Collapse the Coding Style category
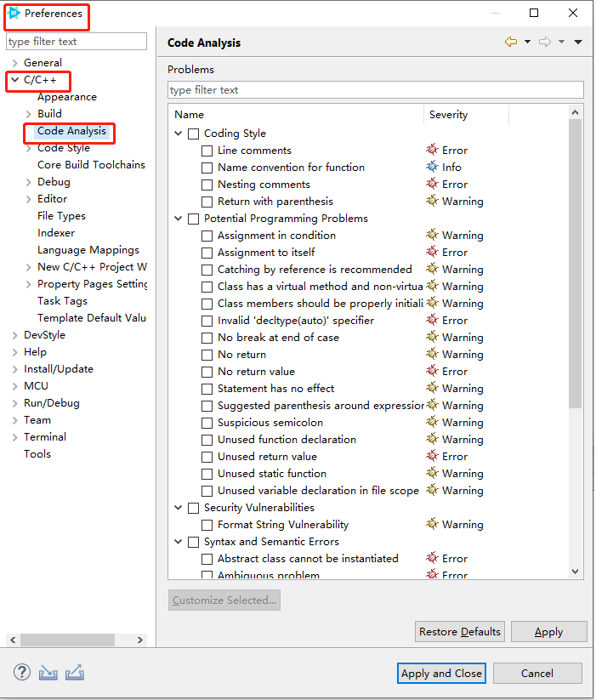The height and width of the screenshot is (700, 596). coord(179,133)
